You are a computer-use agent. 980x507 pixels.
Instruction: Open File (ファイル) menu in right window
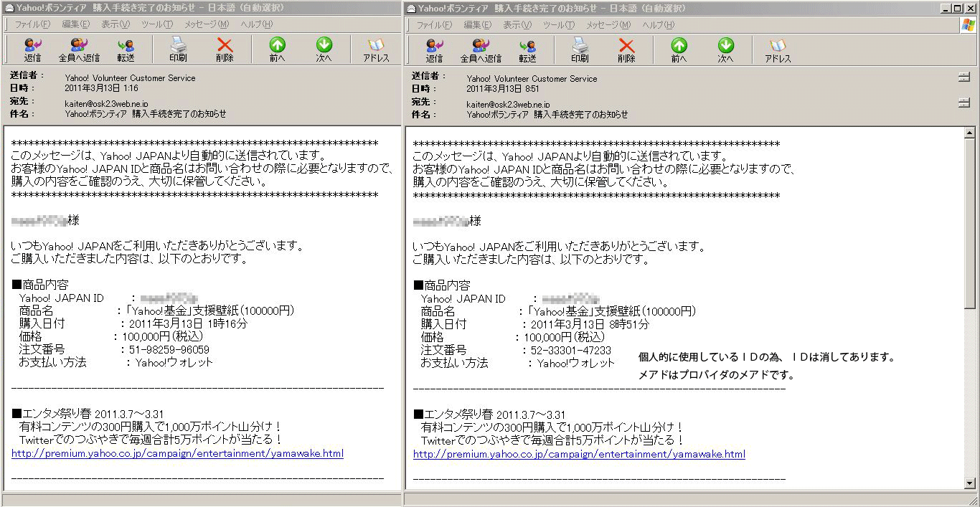tap(434, 24)
